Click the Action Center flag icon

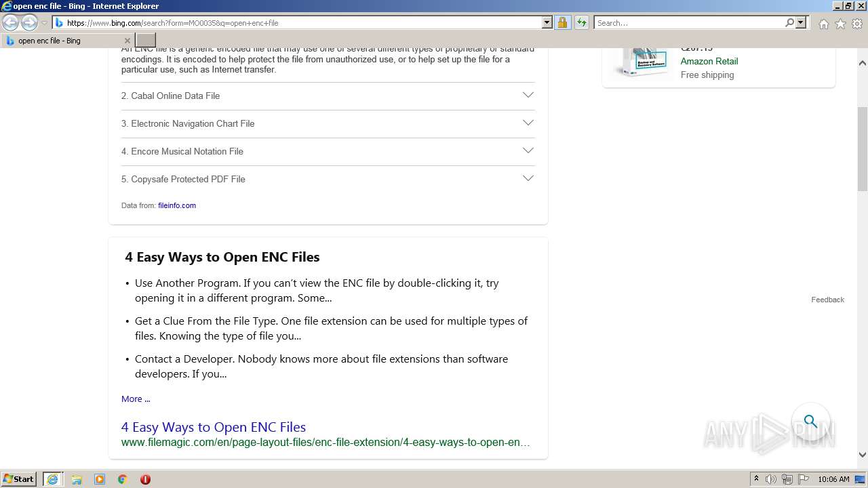(804, 479)
